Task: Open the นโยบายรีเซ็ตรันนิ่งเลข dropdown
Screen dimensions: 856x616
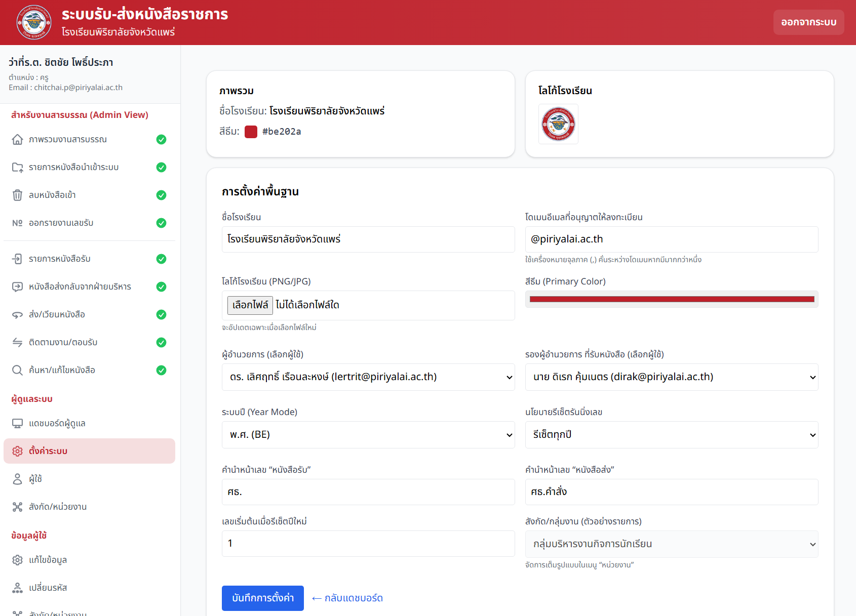Action: tap(671, 435)
